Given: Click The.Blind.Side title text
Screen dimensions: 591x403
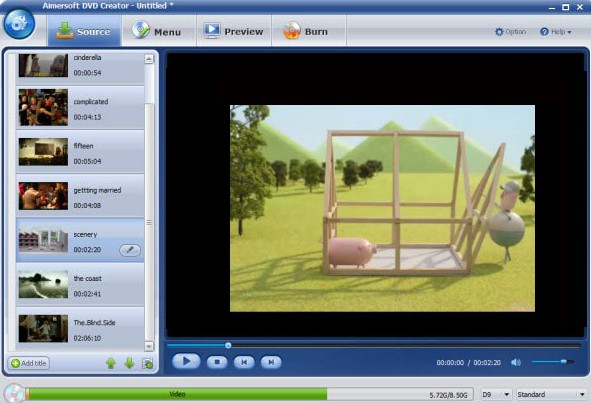Looking at the screenshot, I should coord(94,323).
